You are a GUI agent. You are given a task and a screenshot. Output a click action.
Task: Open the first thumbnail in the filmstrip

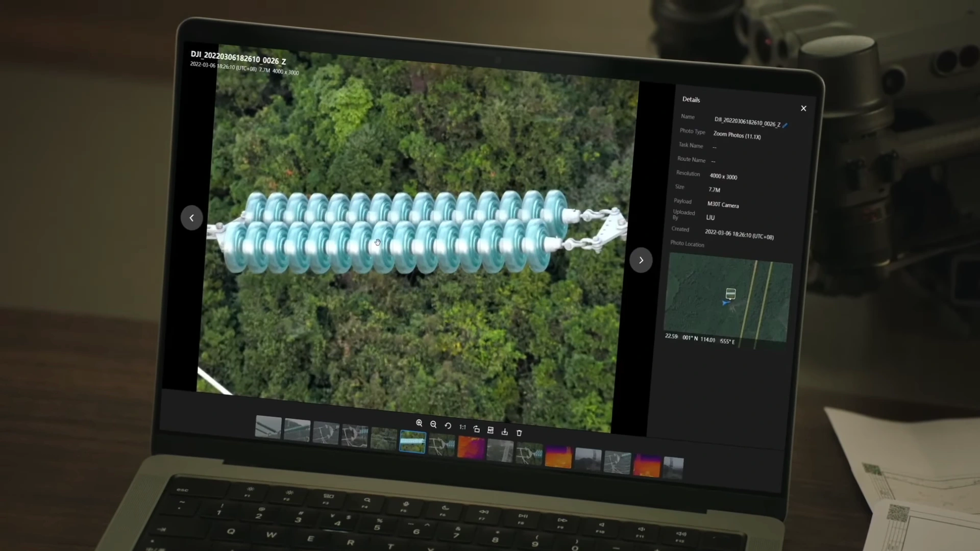(268, 428)
